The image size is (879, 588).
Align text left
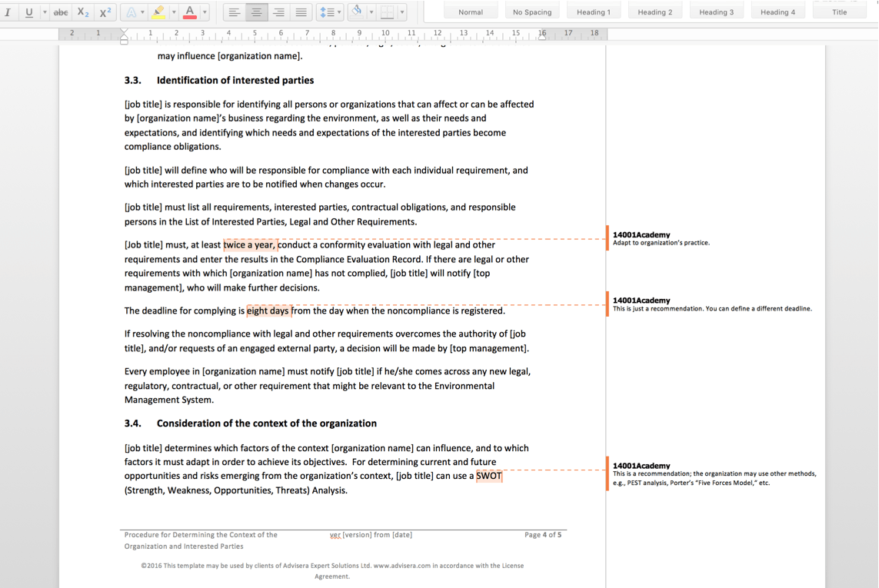235,12
